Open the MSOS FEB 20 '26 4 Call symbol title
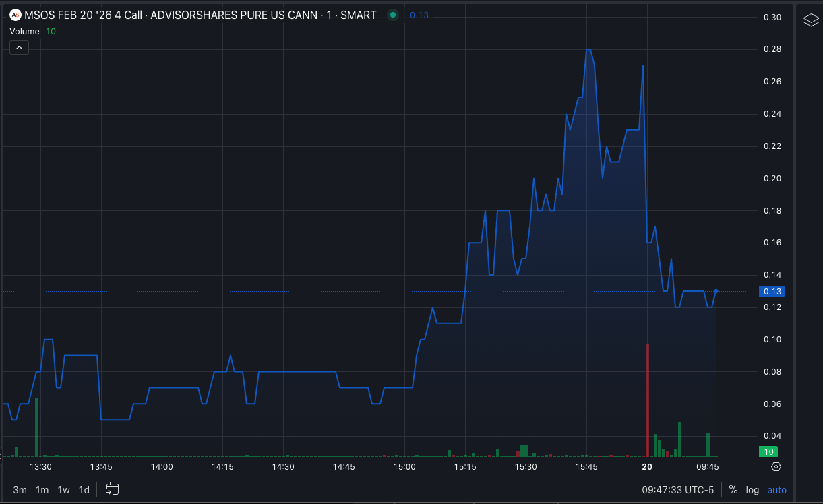Screen dimensions: 823x504 tap(200, 15)
